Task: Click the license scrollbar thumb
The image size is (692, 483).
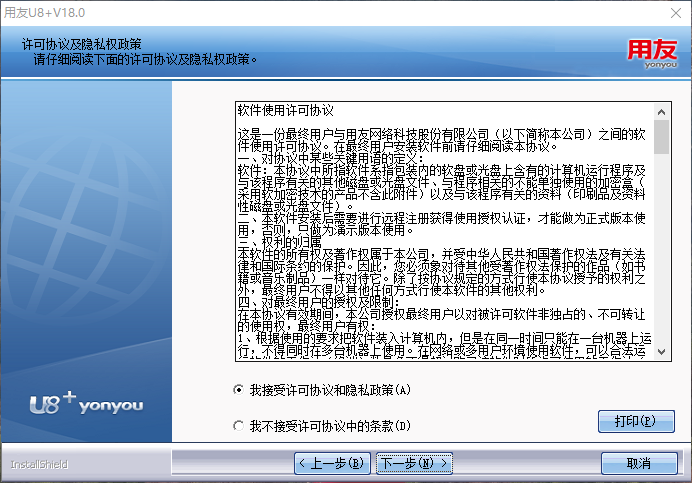Action: [661, 136]
